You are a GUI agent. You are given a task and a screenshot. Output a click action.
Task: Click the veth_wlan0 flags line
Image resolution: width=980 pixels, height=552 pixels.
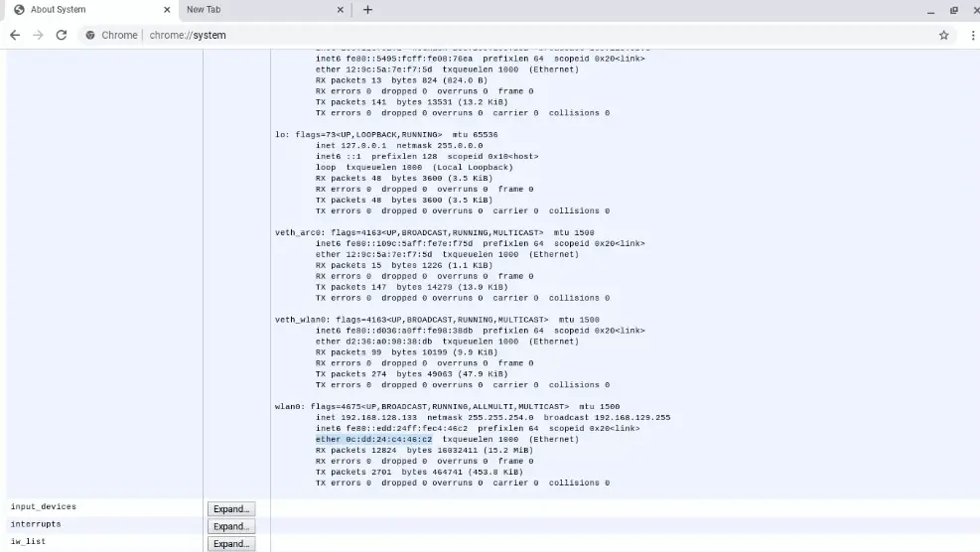(437, 320)
